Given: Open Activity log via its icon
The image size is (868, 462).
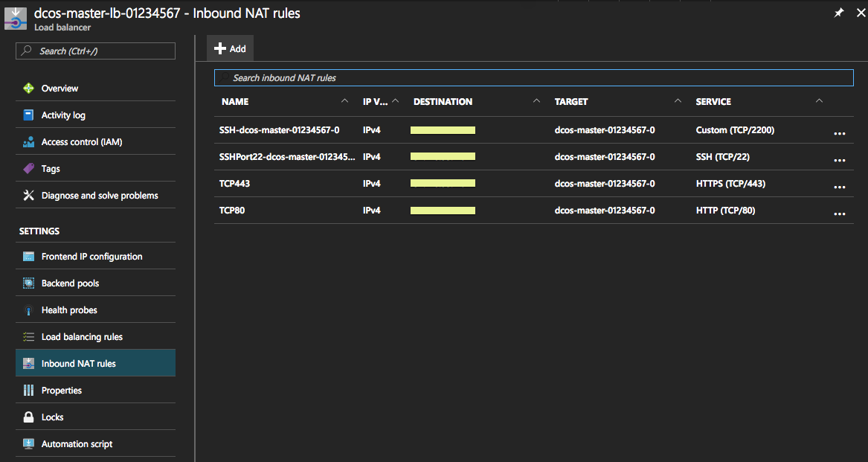Looking at the screenshot, I should [x=28, y=115].
